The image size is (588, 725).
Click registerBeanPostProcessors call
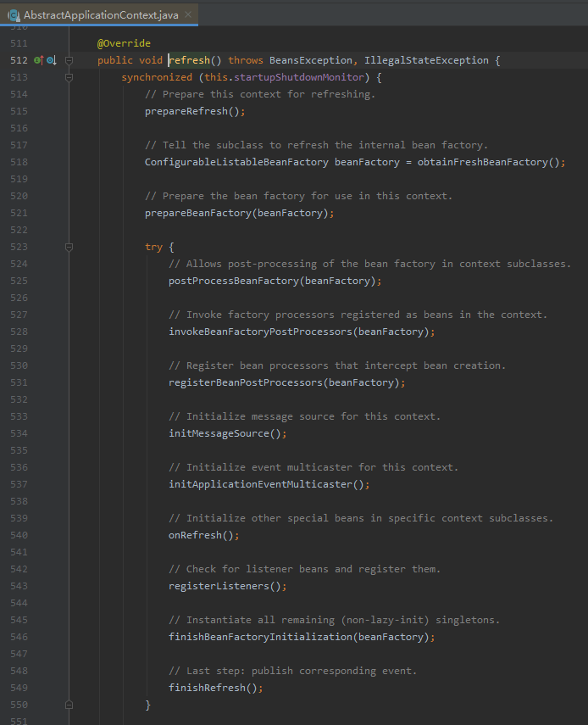pyautogui.click(x=287, y=382)
